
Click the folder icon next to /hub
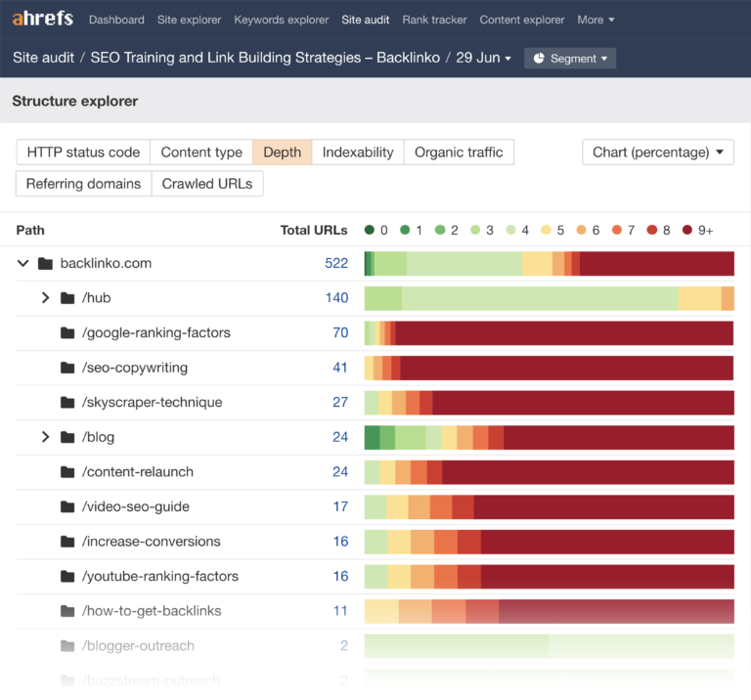(x=67, y=298)
